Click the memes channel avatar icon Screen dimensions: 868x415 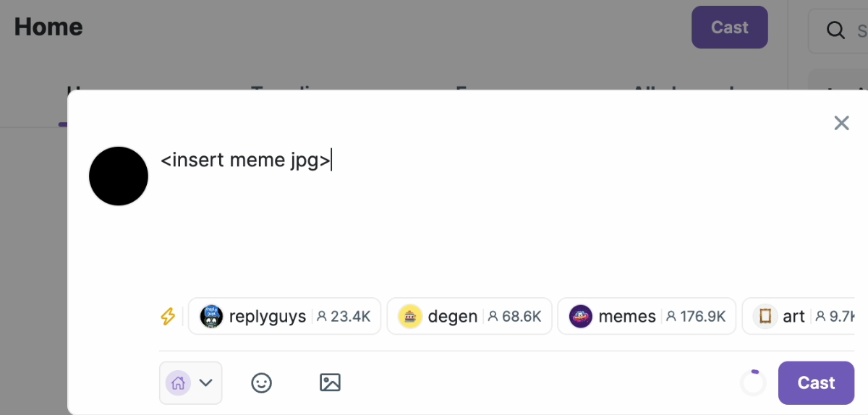pos(581,316)
